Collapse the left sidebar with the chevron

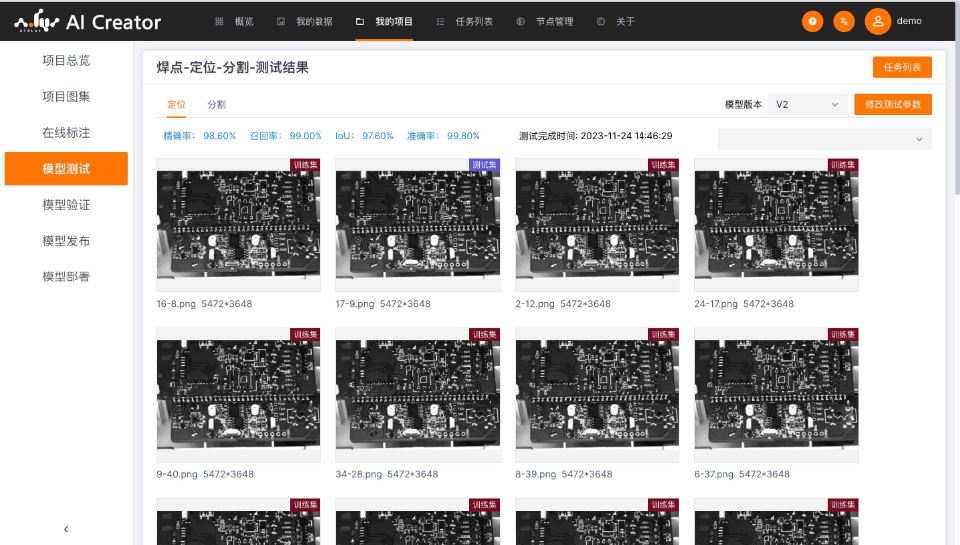click(66, 529)
